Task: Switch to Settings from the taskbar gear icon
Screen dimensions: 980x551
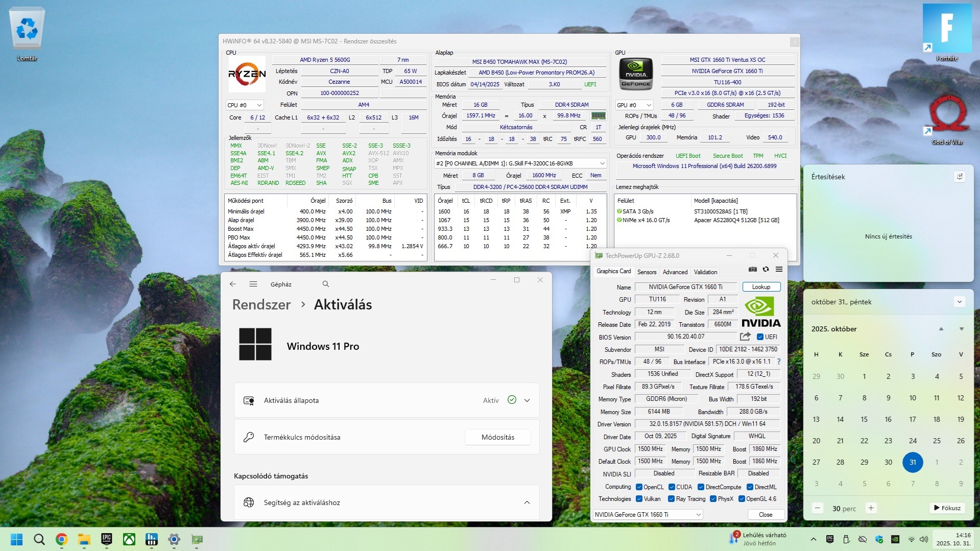Action: click(x=174, y=539)
